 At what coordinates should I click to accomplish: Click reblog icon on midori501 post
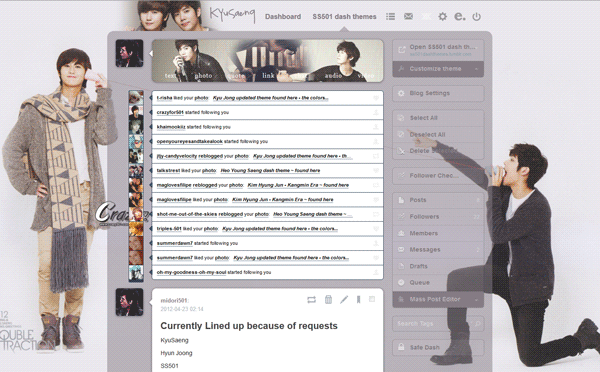311,300
